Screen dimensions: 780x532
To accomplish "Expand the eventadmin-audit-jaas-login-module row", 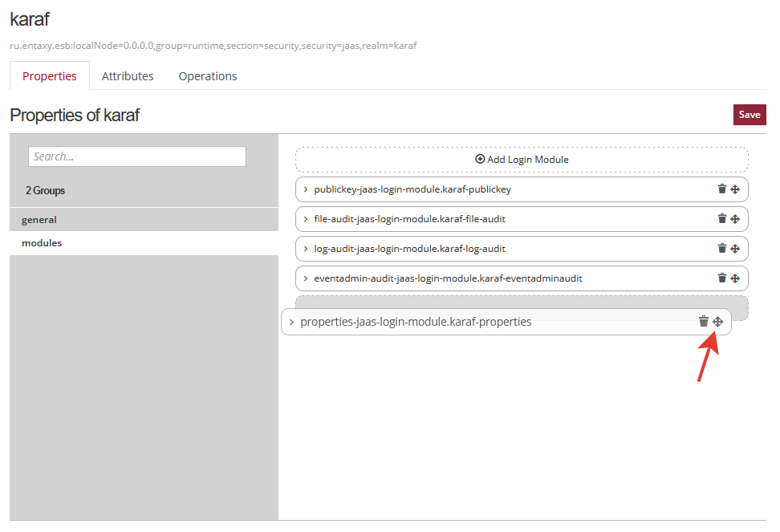I will [x=306, y=278].
